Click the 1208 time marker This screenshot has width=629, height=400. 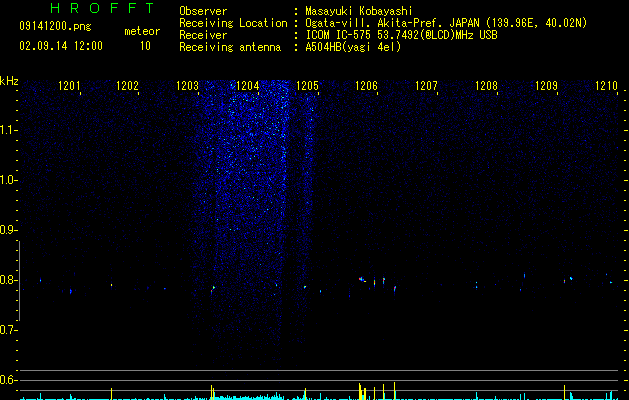pyautogui.click(x=487, y=86)
